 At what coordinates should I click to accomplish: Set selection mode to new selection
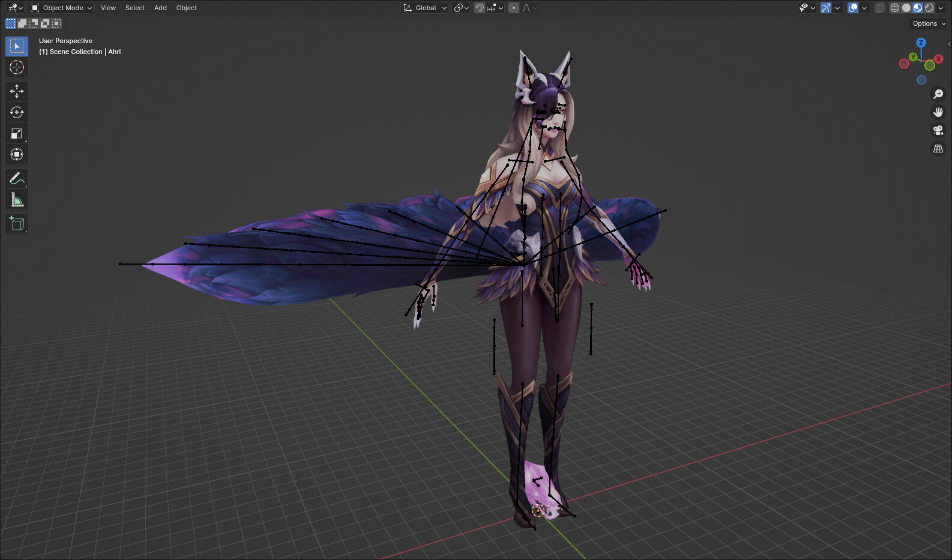tap(11, 23)
